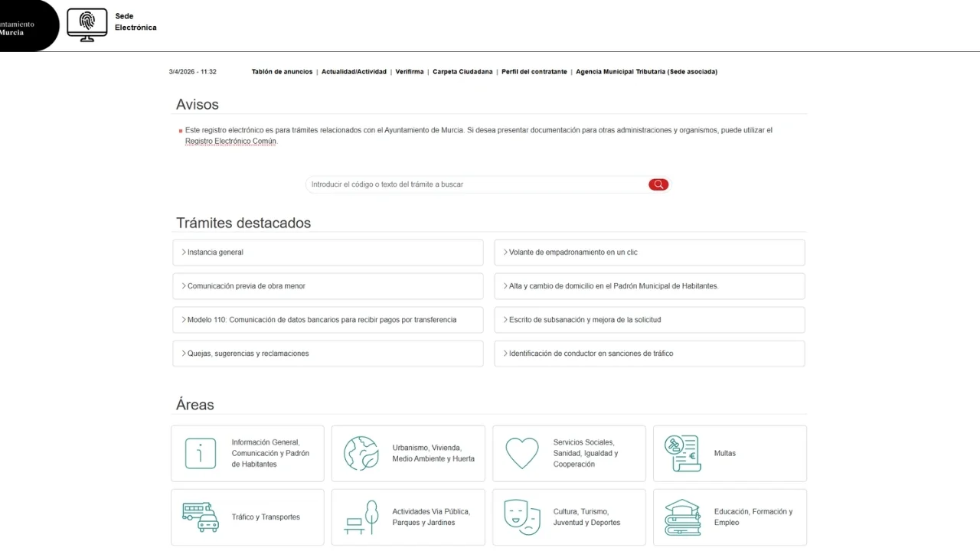
Task: Follow the Registro Electrónico Común link
Action: tap(230, 142)
